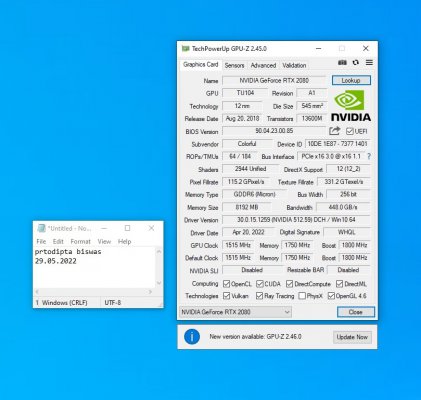Click the GPU-Z refresh icon
The width and height of the screenshot is (421, 400).
[x=356, y=63]
